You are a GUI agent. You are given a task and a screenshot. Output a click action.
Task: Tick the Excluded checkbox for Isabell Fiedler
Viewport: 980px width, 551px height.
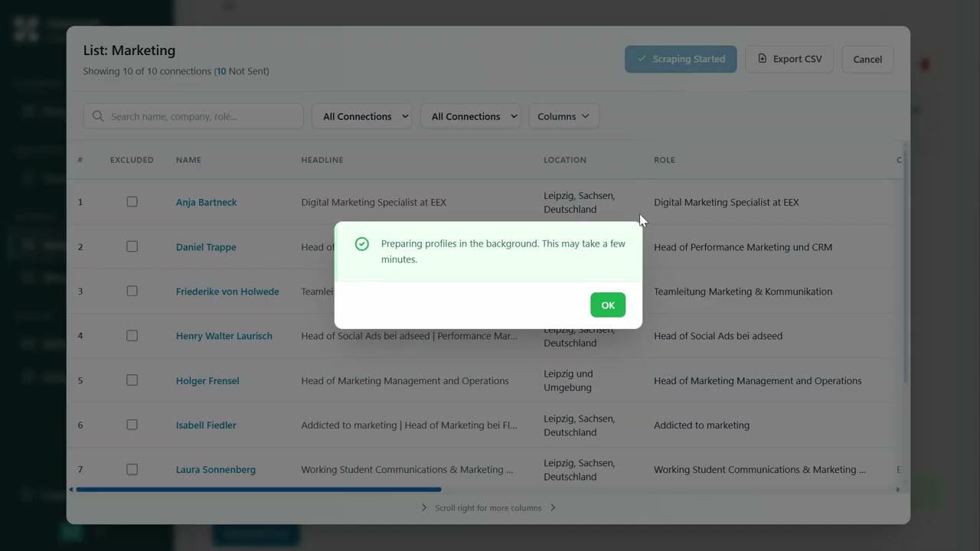pyautogui.click(x=132, y=425)
